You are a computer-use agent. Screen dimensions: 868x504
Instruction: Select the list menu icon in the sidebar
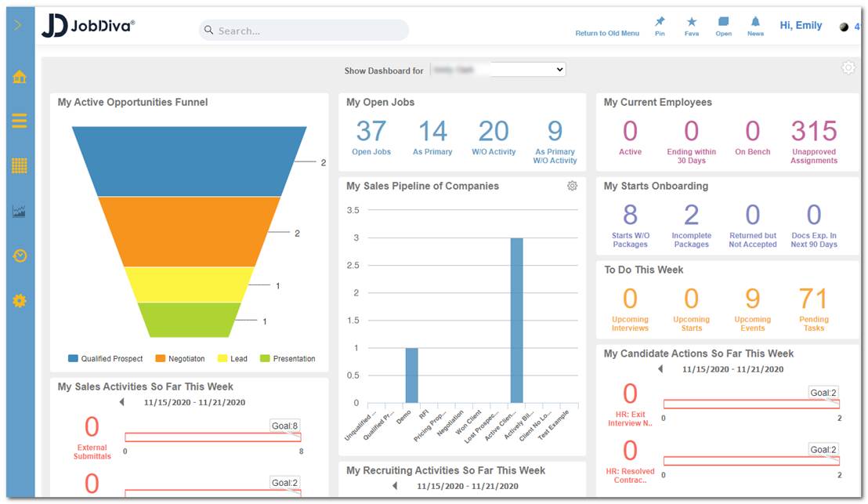tap(20, 121)
